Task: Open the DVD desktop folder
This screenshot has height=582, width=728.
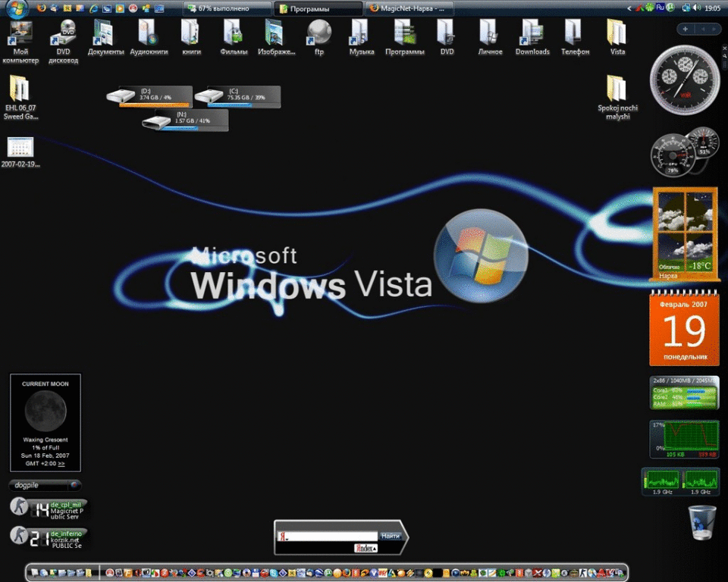Action: click(447, 38)
